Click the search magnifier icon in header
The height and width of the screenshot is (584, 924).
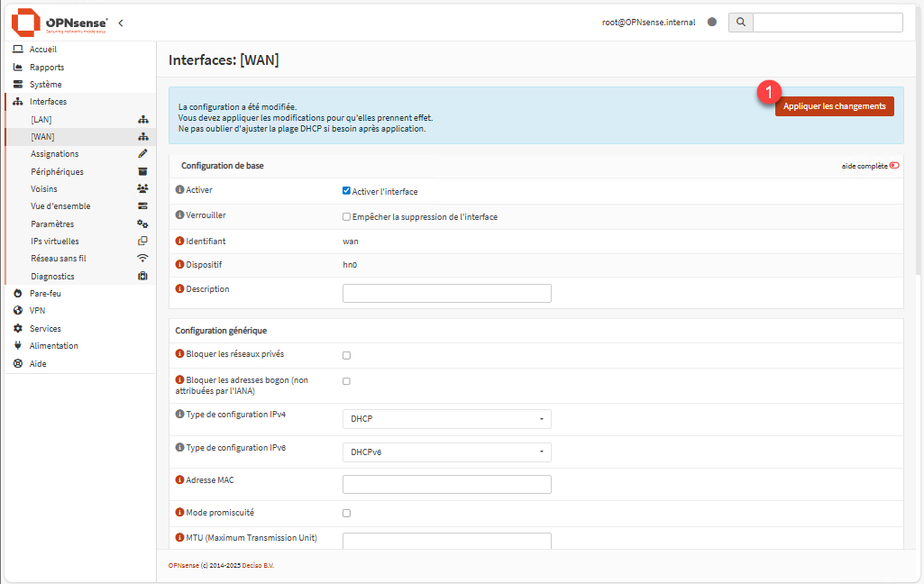coord(740,23)
